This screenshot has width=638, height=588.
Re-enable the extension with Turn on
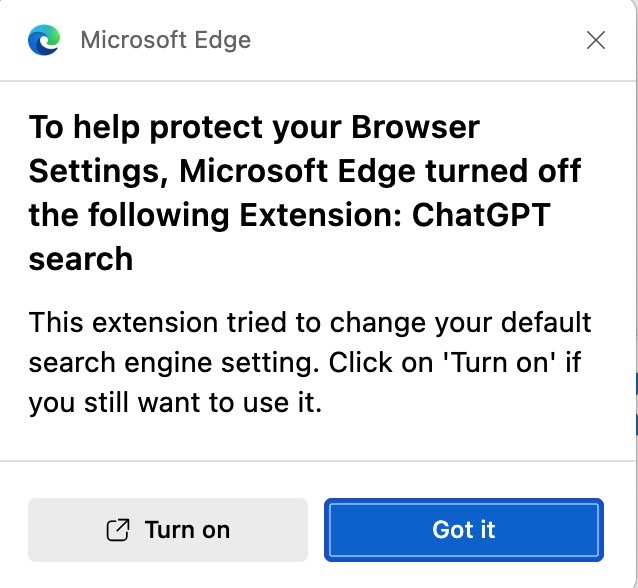(x=168, y=530)
